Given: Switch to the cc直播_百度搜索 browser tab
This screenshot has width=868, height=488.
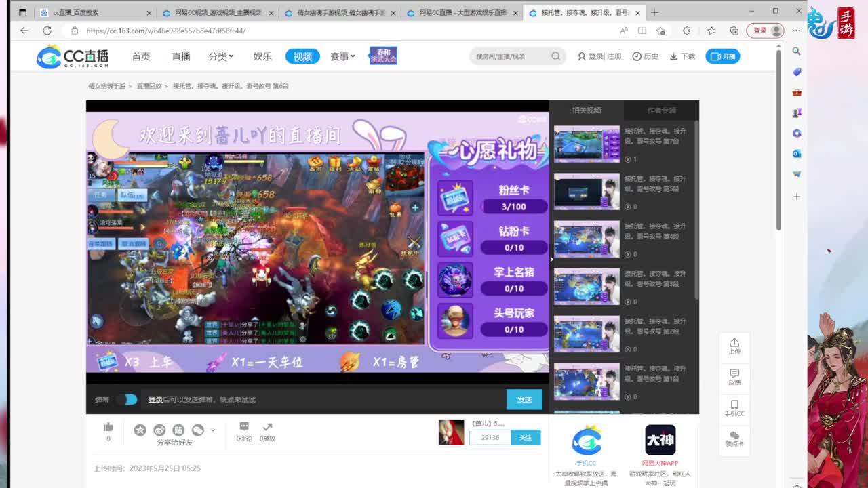Looking at the screenshot, I should pyautogui.click(x=95, y=13).
